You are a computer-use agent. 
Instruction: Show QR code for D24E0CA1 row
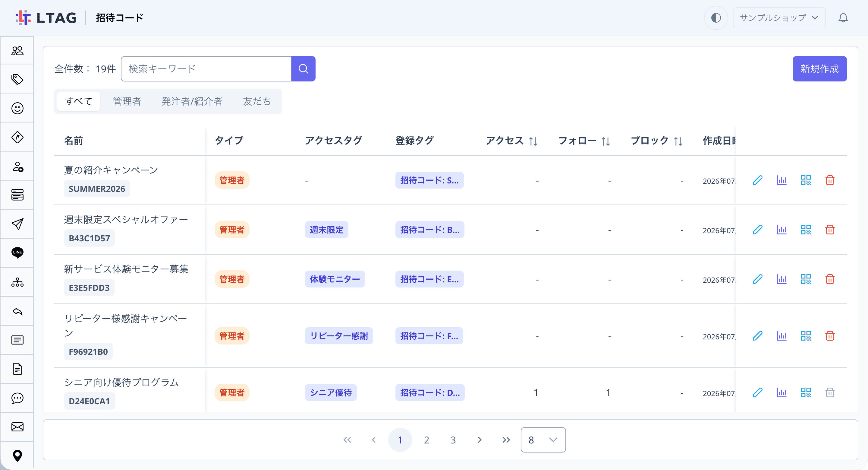point(806,392)
